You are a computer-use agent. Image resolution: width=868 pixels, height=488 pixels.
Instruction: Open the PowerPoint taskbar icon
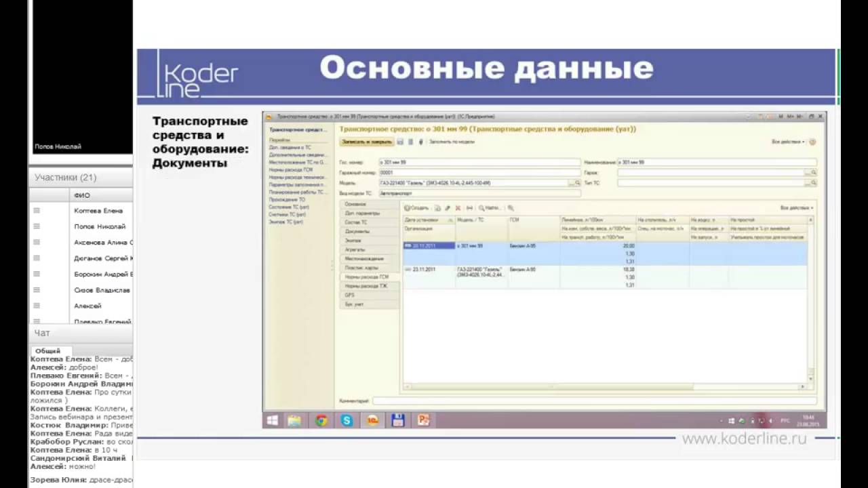coord(425,420)
